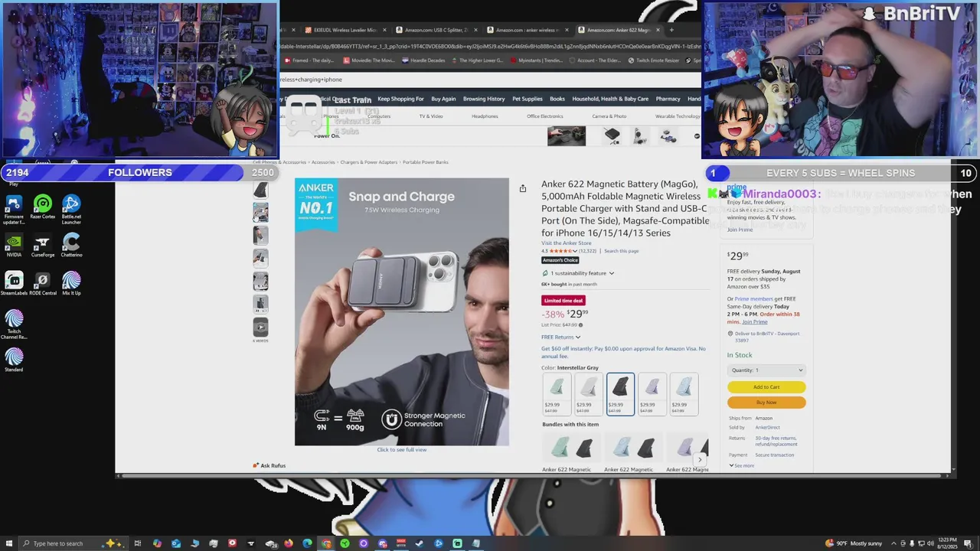Switch to the anker wireless search tab
This screenshot has width=980, height=551.
coord(527,30)
